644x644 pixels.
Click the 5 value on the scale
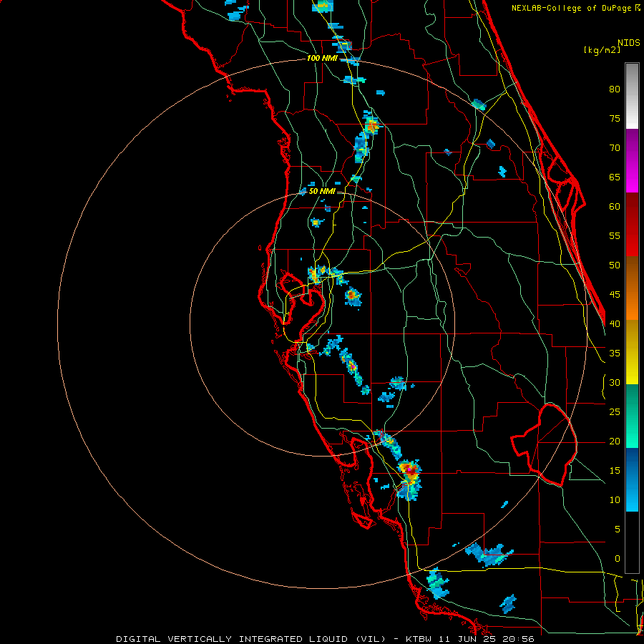tap(618, 529)
